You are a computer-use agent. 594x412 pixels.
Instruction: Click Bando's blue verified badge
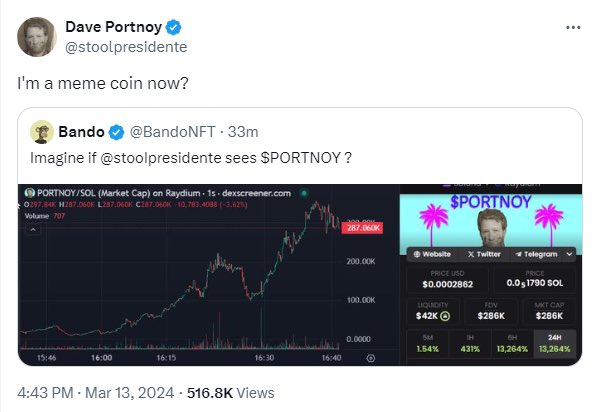[x=116, y=132]
